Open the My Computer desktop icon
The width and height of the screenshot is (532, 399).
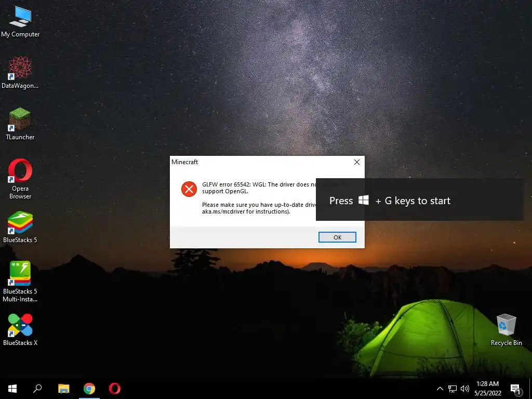tap(20, 22)
